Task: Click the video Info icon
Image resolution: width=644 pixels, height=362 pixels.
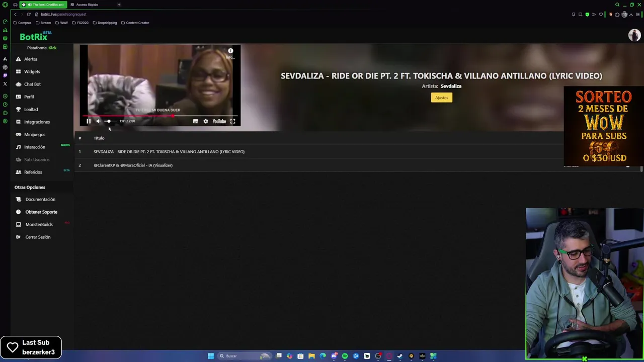Action: coord(230,51)
